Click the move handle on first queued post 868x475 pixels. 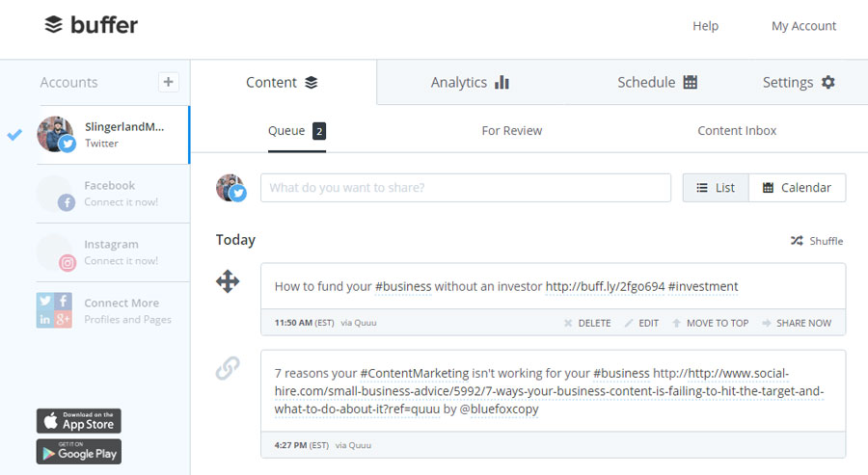coord(228,281)
